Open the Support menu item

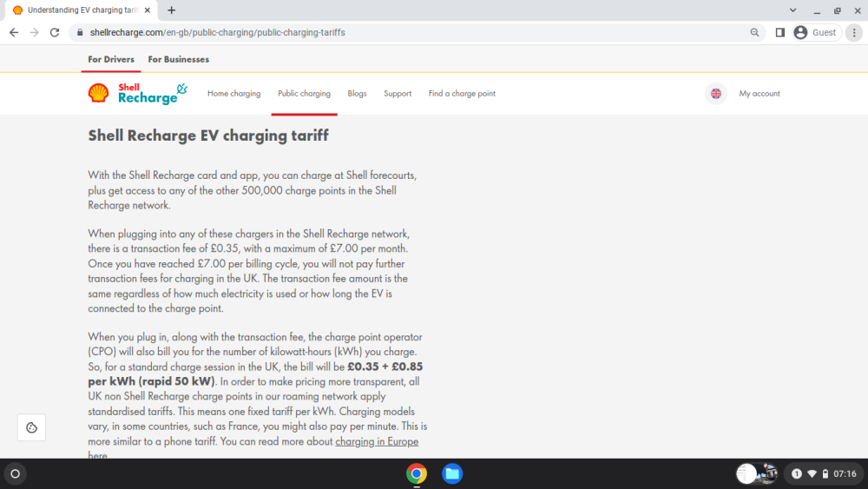coord(398,94)
